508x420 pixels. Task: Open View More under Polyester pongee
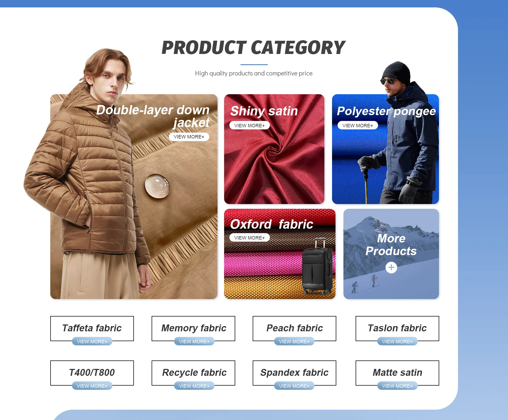pyautogui.click(x=358, y=125)
